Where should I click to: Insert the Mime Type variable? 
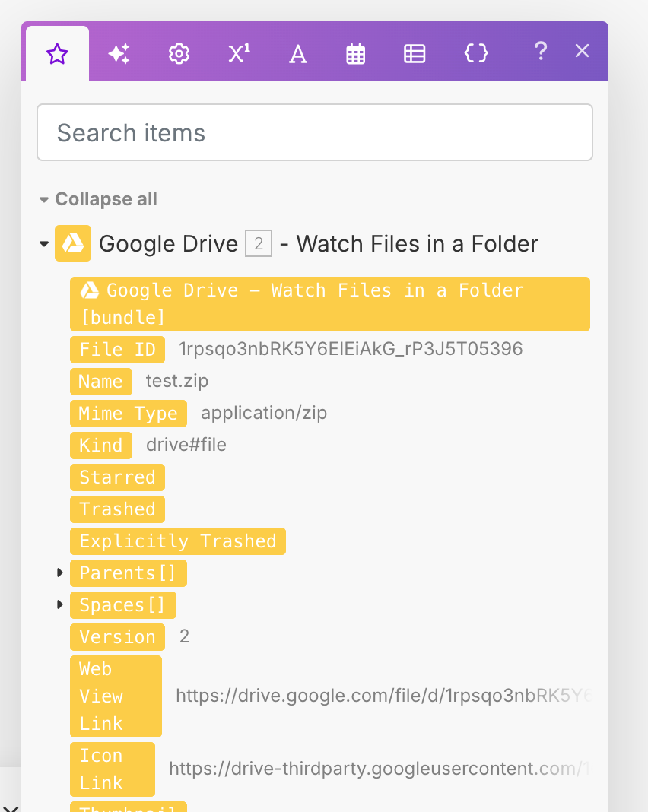[128, 414]
